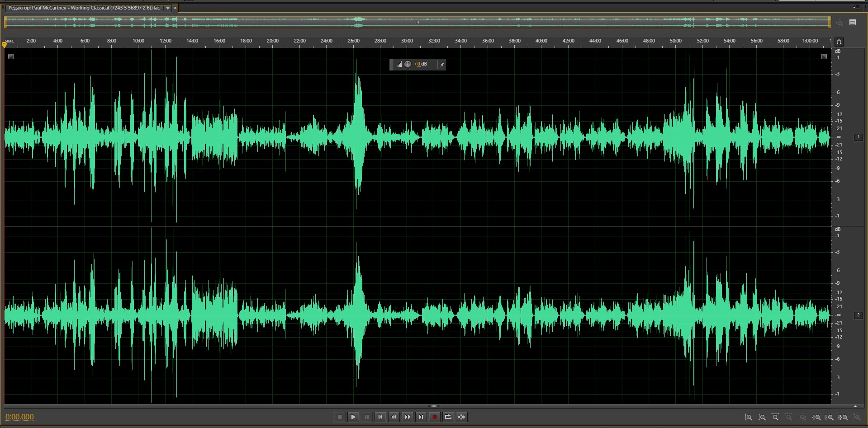The image size is (868, 428).
Task: Click the red Record button
Action: coord(434,417)
